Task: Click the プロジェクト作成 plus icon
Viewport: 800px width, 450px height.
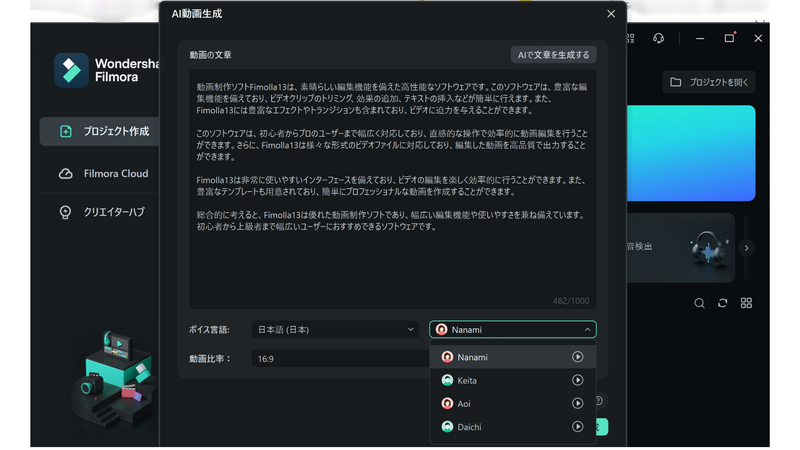Action: tap(66, 131)
